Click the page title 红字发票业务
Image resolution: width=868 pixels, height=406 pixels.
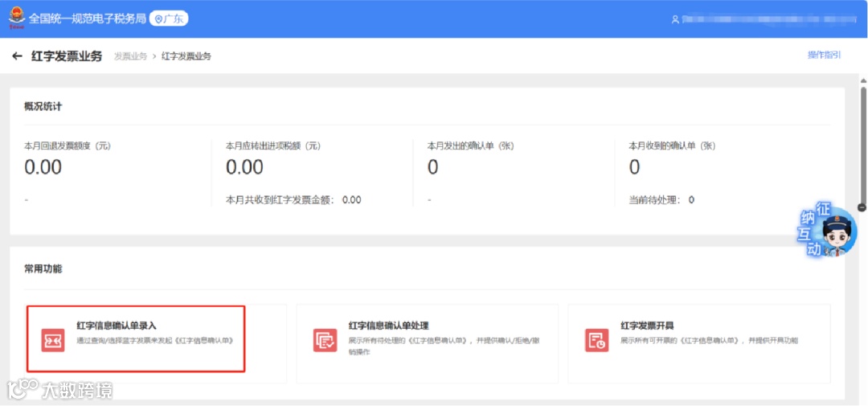pos(67,56)
